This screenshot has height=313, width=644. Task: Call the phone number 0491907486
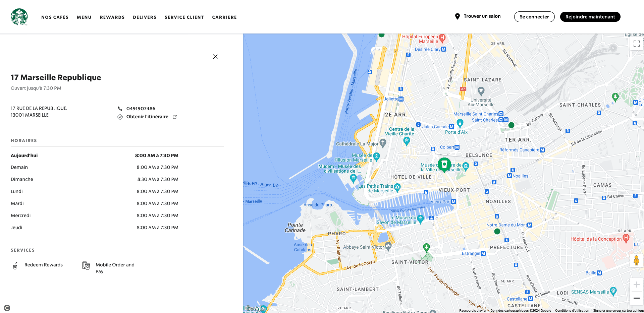click(141, 109)
